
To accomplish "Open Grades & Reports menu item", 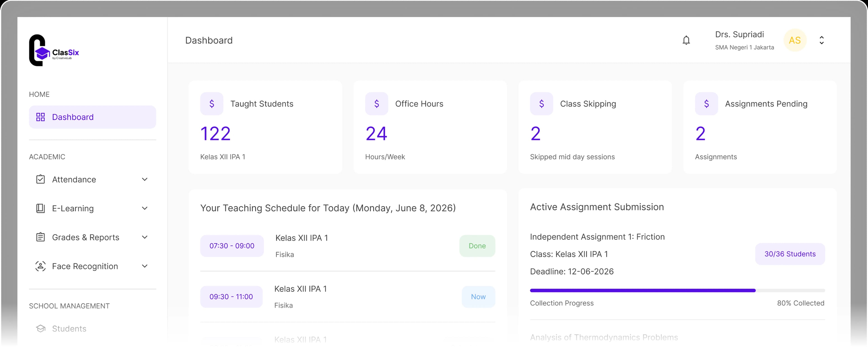I will 92,237.
